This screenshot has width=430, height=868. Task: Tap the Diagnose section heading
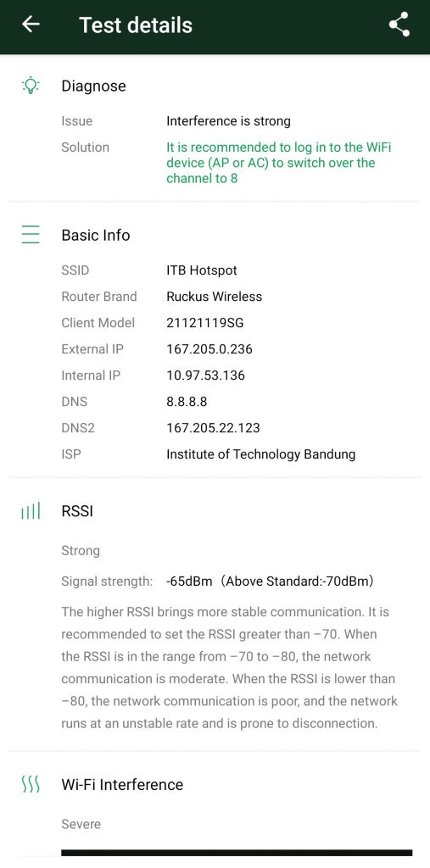(93, 86)
